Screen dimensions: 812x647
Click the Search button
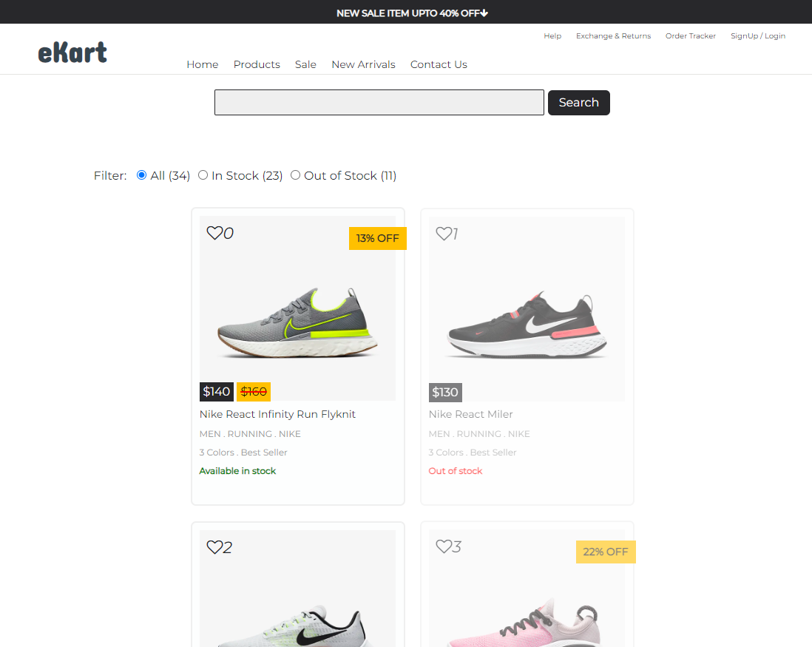[579, 103]
